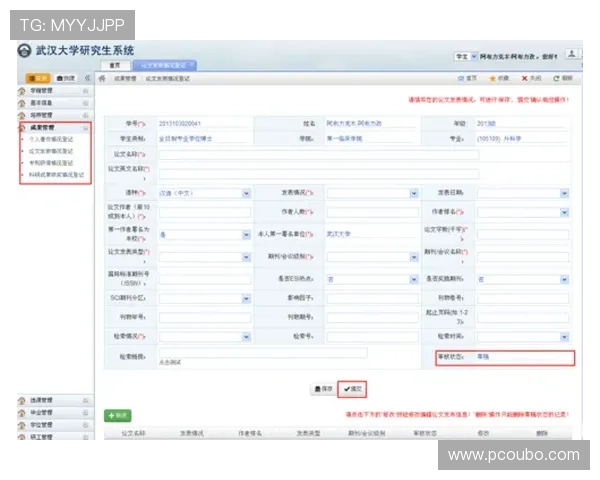This screenshot has width=600, height=480.
Task: Open 论文发表情况登记 in sidebar
Action: [51, 151]
